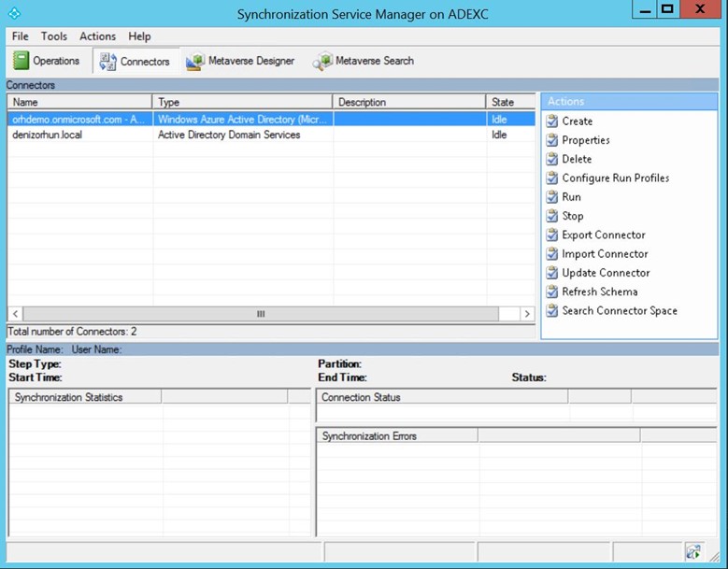Click icon beside Configure Run Profiles
The image size is (728, 569).
(x=552, y=178)
